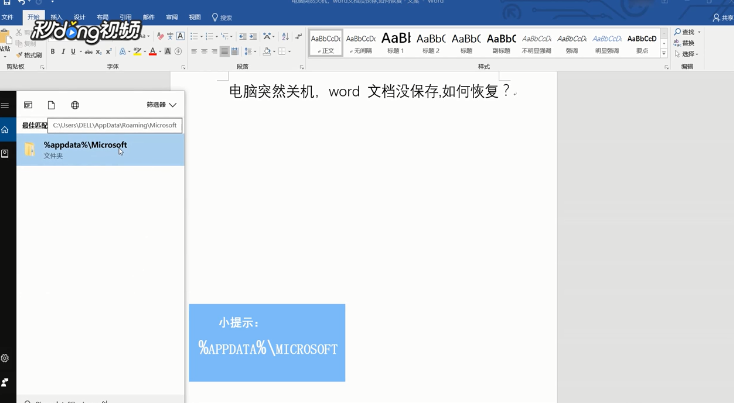Click the numbered list icon
Viewport: 734px width, 403px height.
209,37
